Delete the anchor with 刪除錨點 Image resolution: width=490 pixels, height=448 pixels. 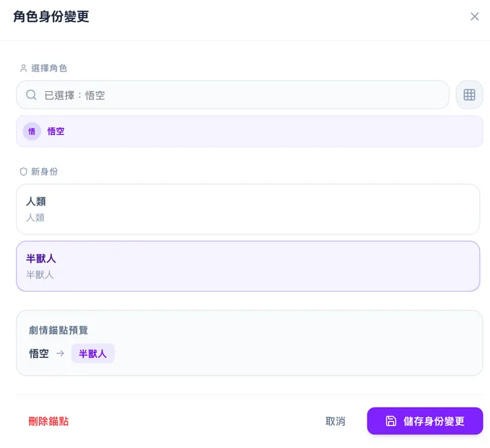pyautogui.click(x=48, y=421)
